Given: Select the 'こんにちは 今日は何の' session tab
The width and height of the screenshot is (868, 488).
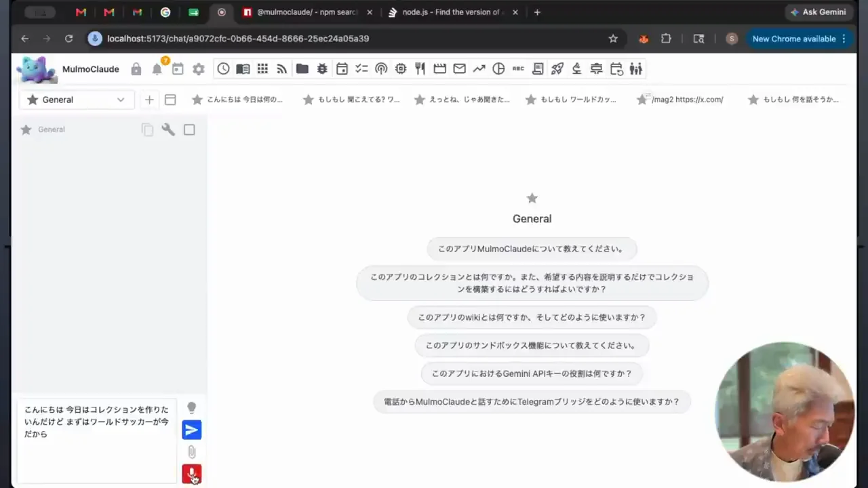Looking at the screenshot, I should click(237, 100).
